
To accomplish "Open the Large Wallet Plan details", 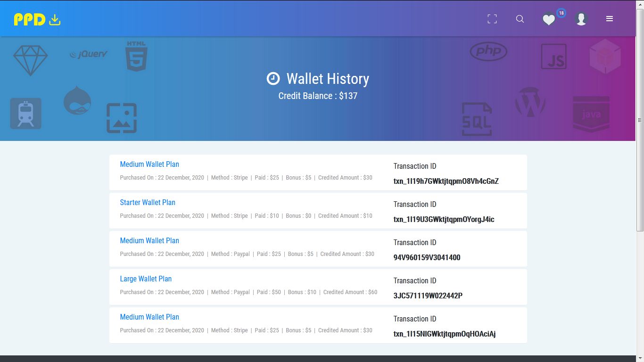I will 146,279.
